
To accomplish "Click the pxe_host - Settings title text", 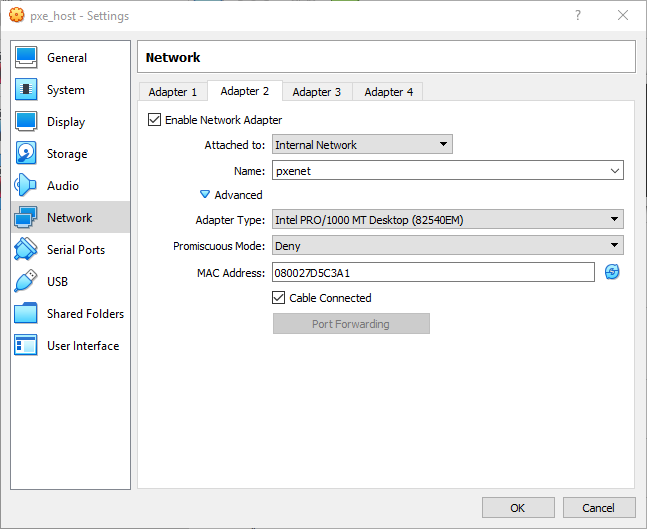I will pyautogui.click(x=80, y=16).
